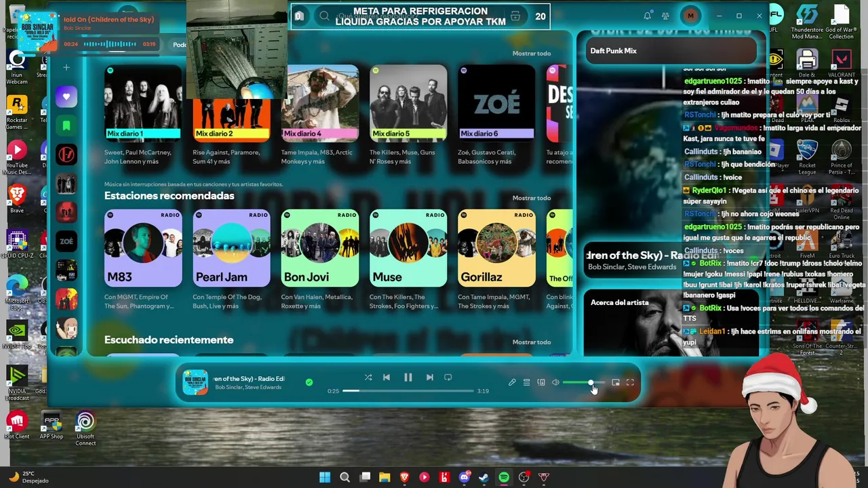The width and height of the screenshot is (868, 488).
Task: Open the ZOÉ item in sidebar library
Action: tap(66, 241)
